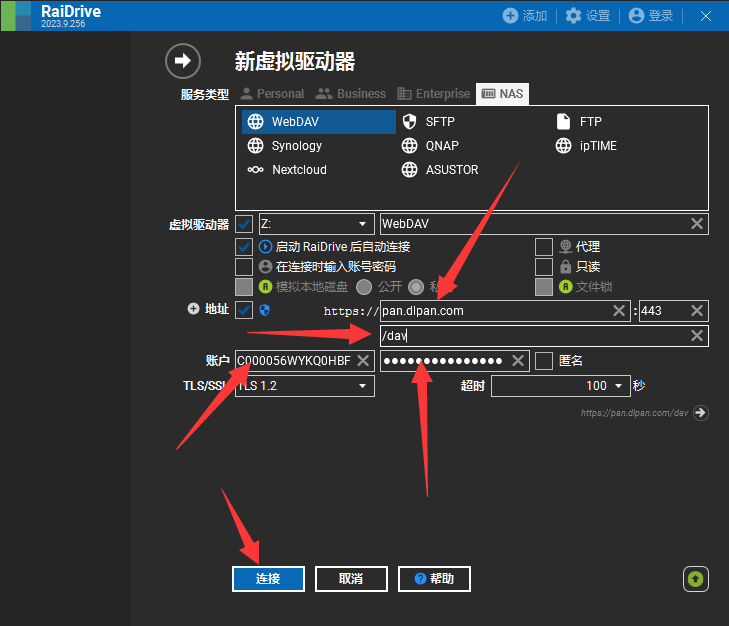Toggle 启动 RaiDrive 后自动连接 checkbox
The image size is (729, 626).
(244, 246)
